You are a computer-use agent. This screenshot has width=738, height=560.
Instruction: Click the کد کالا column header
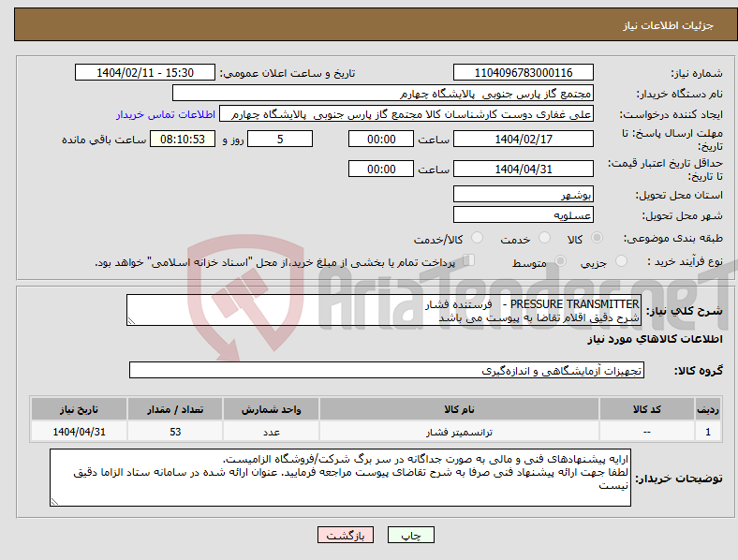point(647,409)
